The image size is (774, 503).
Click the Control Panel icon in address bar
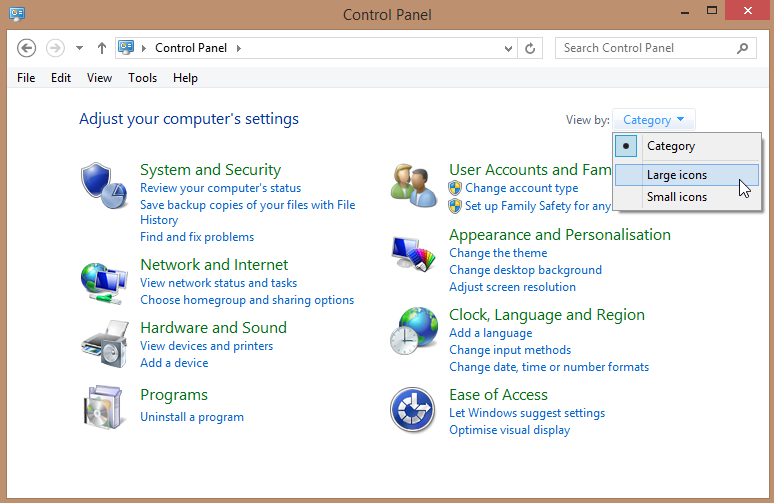click(126, 47)
